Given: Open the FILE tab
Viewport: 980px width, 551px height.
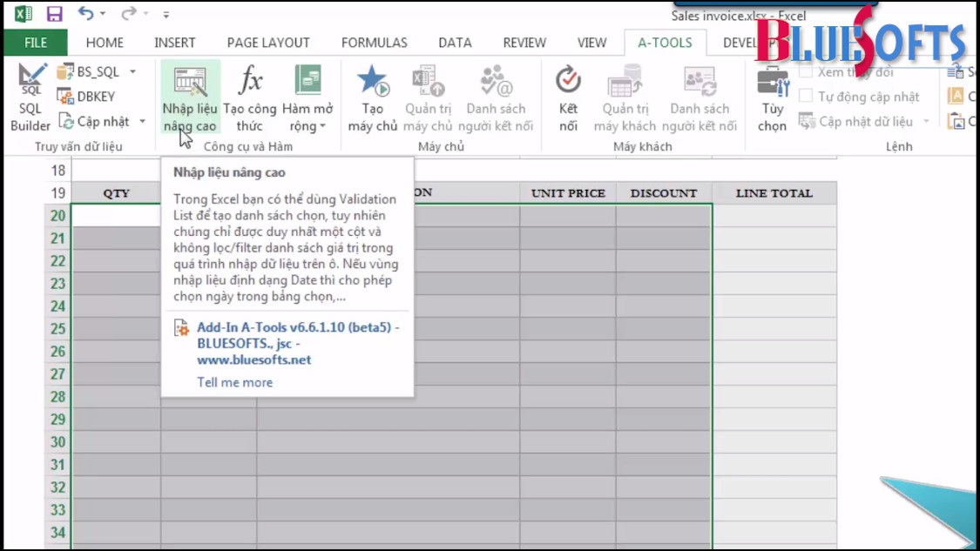Looking at the screenshot, I should tap(36, 43).
